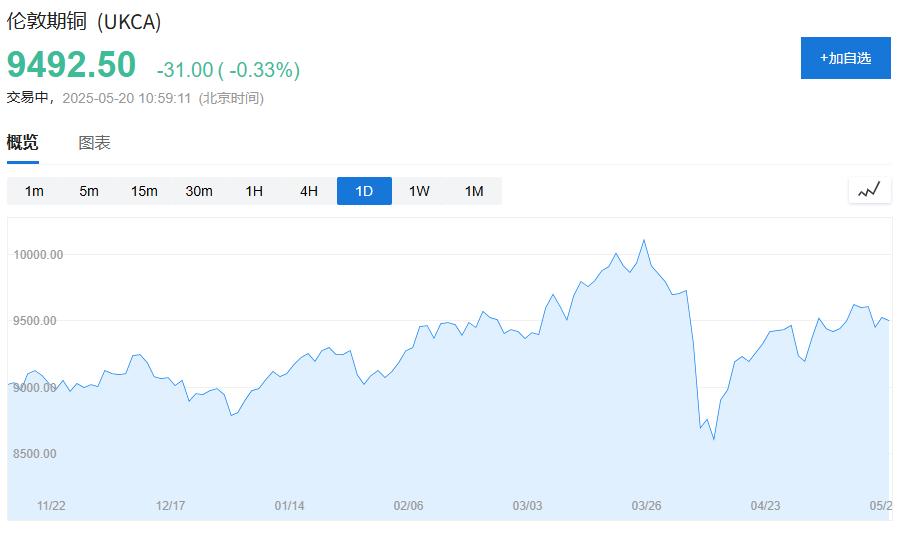Open the 图表 tab
The height and width of the screenshot is (533, 901).
(x=95, y=143)
